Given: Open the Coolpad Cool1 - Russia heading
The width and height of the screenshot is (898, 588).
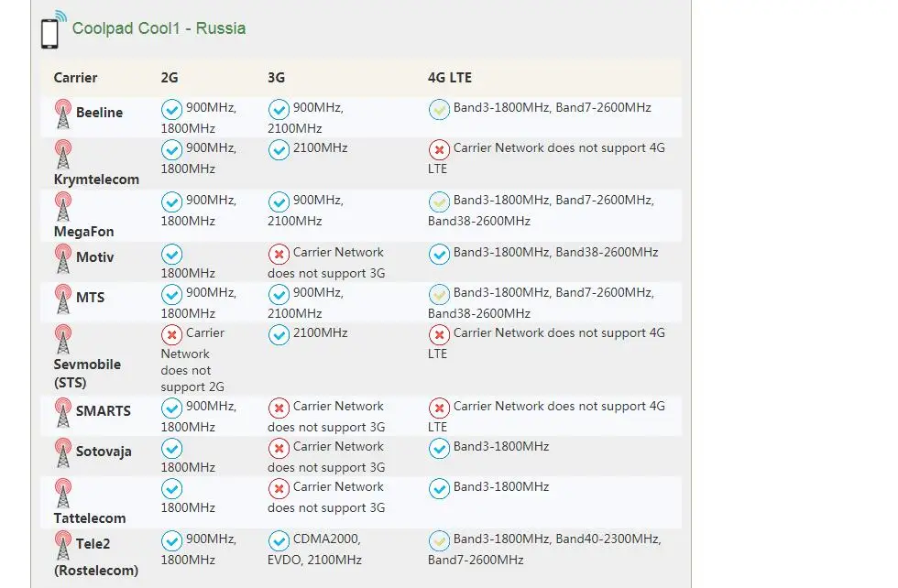Looking at the screenshot, I should [x=159, y=28].
